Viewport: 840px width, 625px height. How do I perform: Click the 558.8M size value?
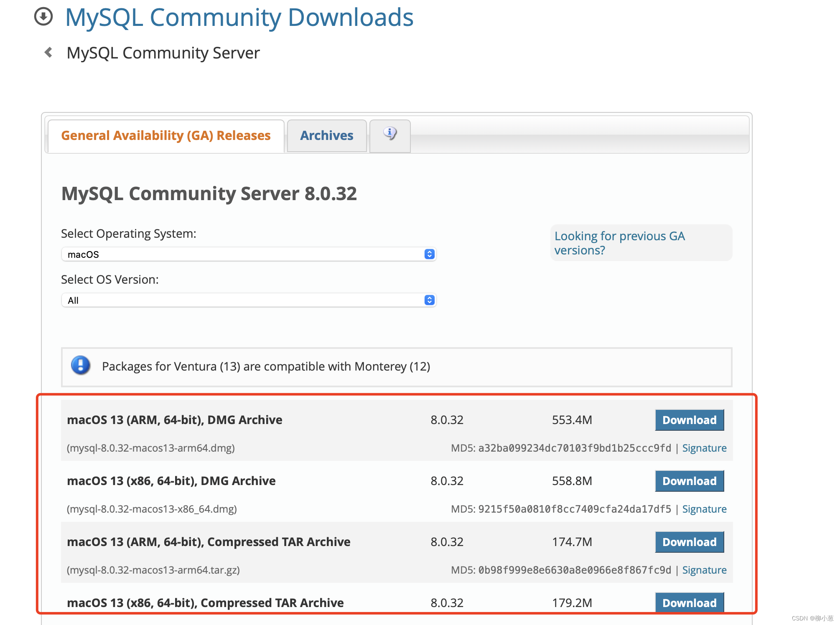tap(572, 481)
